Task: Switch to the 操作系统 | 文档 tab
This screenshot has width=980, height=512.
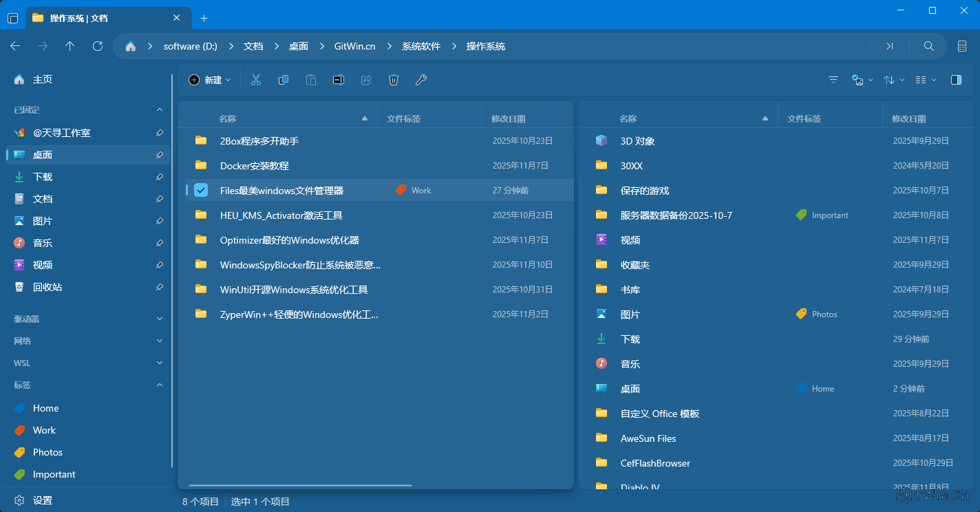Action: pyautogui.click(x=103, y=18)
